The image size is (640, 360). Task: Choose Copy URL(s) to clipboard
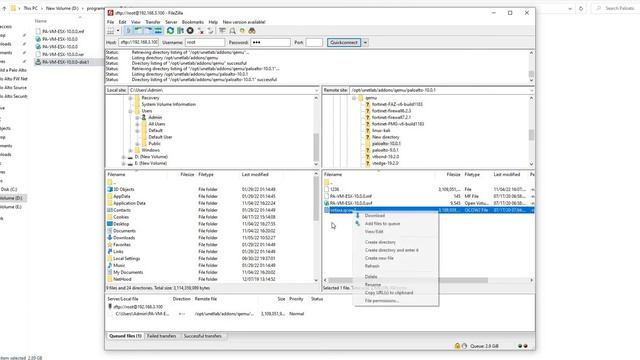coord(389,293)
